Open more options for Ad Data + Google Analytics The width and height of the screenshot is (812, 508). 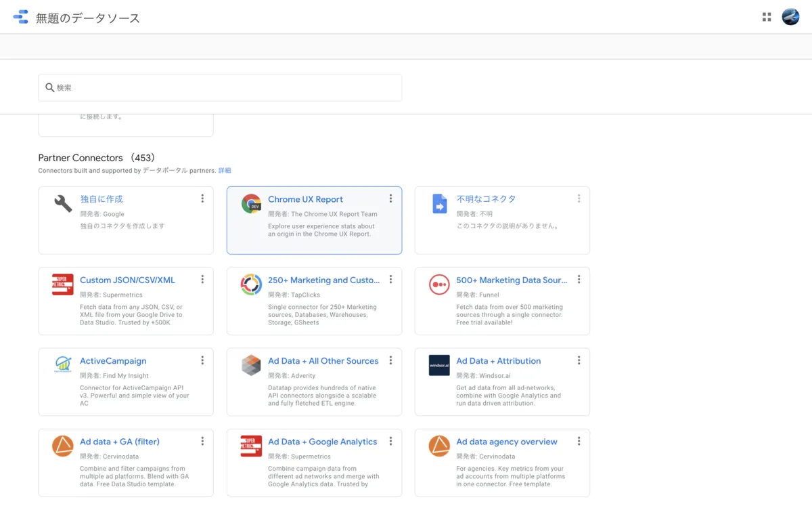coord(390,441)
